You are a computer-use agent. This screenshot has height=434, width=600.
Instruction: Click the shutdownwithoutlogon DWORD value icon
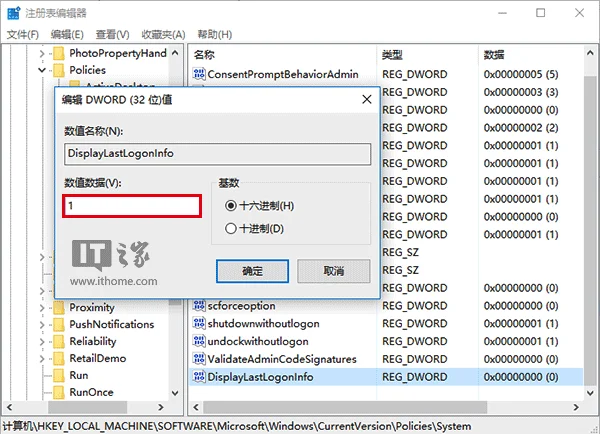pyautogui.click(x=199, y=323)
